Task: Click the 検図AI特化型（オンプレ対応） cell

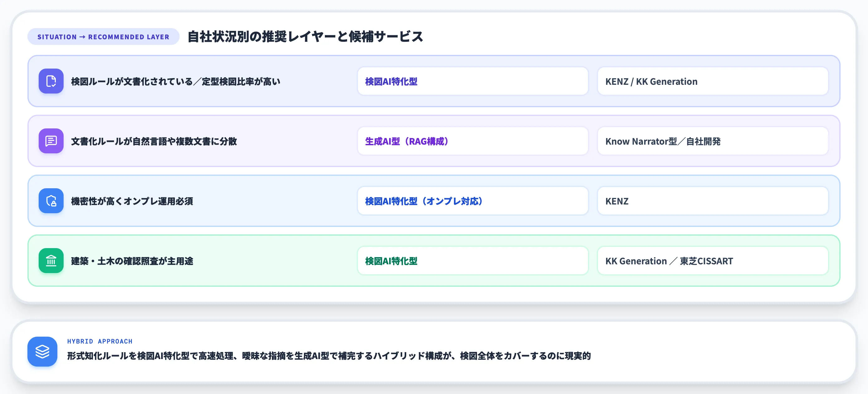Action: click(473, 201)
